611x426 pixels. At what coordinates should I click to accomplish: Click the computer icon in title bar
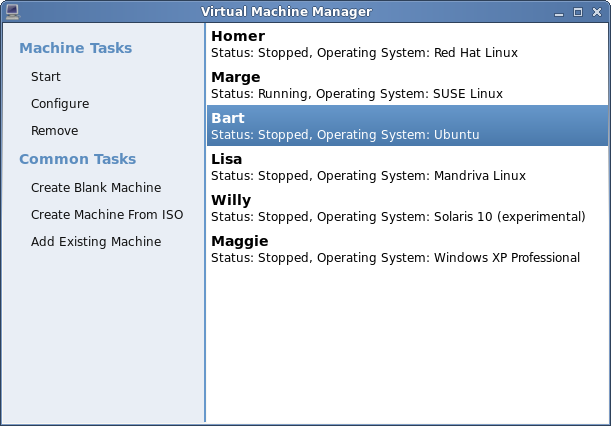pos(12,12)
